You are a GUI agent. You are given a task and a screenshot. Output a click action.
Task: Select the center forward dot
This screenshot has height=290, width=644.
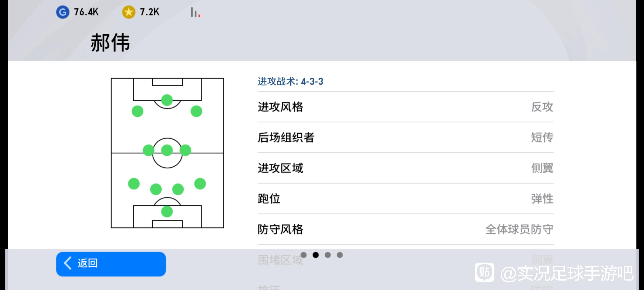pyautogui.click(x=167, y=100)
